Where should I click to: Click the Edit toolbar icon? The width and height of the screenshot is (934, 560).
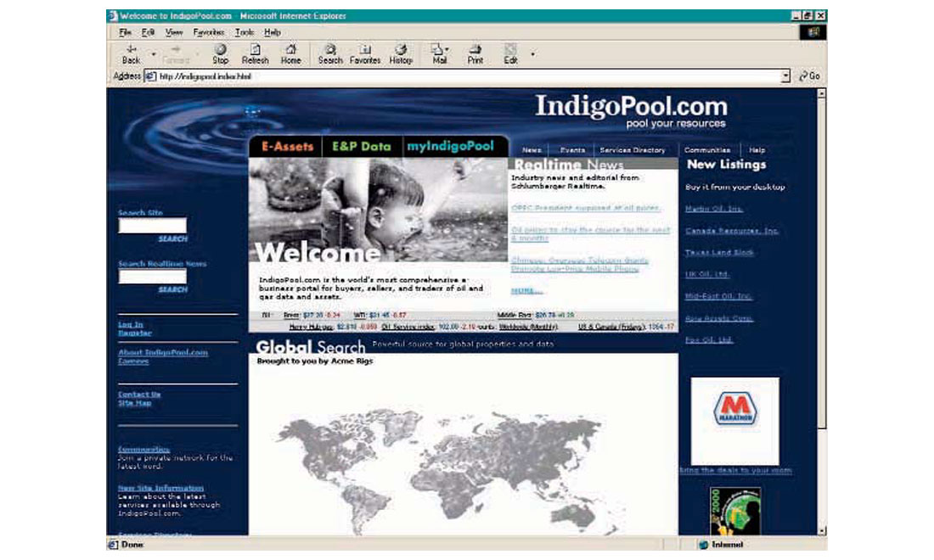(x=510, y=49)
